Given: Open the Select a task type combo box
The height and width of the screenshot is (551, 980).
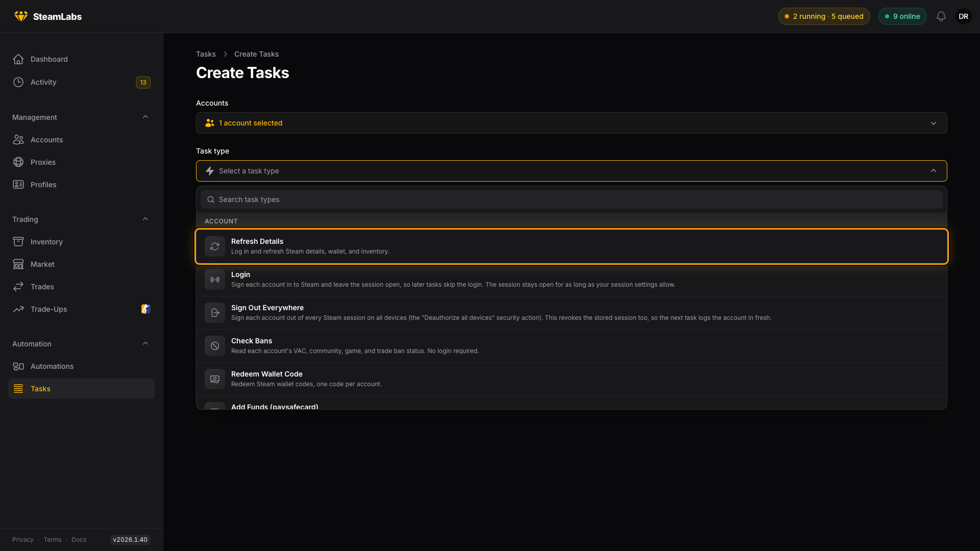Looking at the screenshot, I should tap(572, 171).
